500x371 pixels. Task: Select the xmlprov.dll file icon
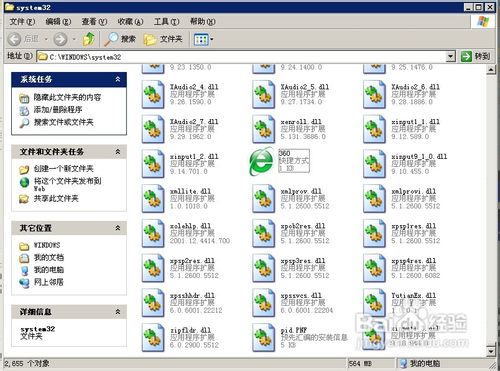(264, 198)
